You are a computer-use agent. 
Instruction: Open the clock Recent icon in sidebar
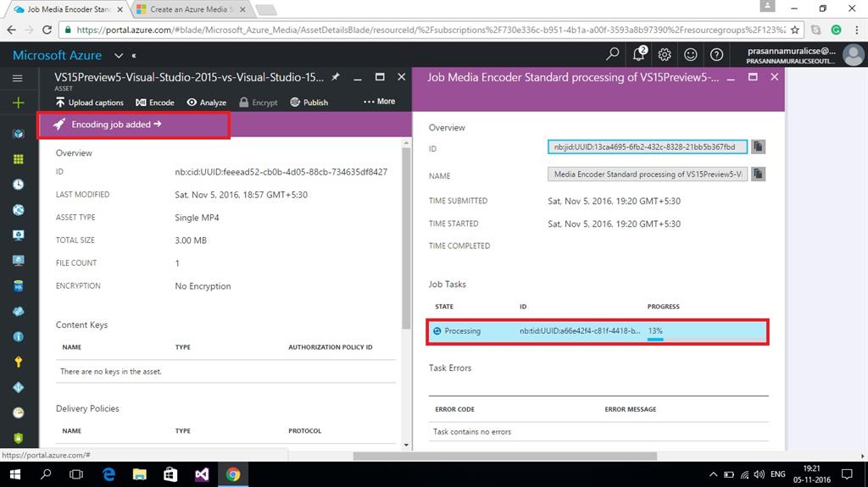click(19, 185)
